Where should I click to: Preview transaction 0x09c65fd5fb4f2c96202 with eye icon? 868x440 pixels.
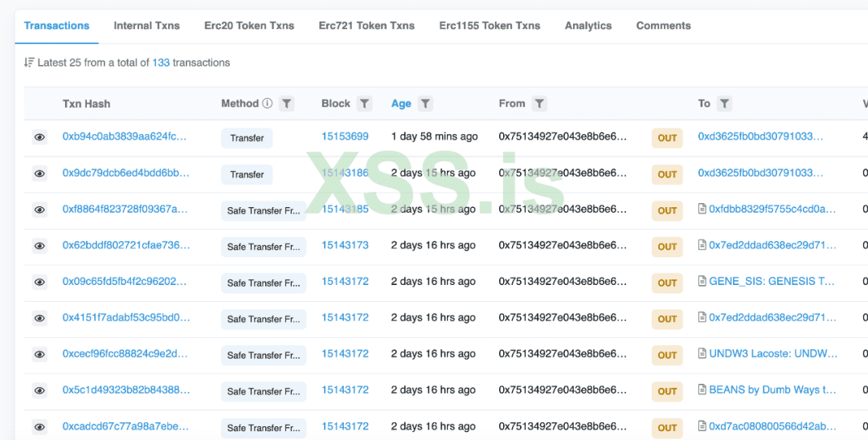point(39,282)
